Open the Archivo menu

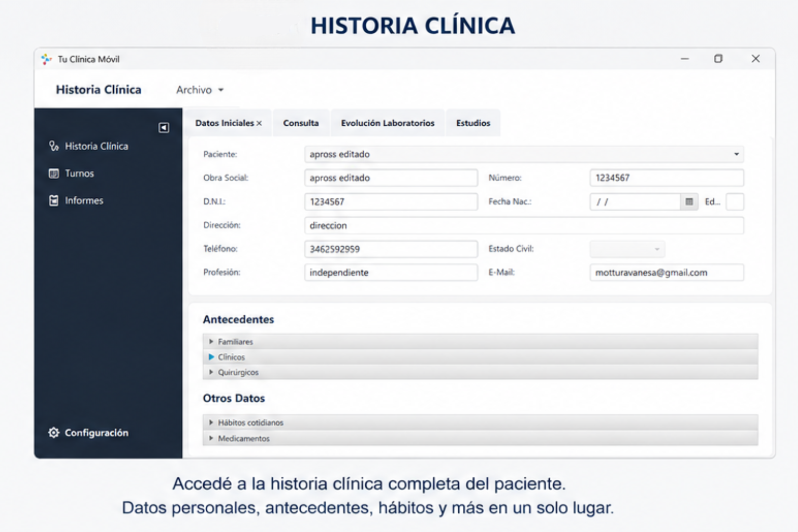pyautogui.click(x=199, y=90)
